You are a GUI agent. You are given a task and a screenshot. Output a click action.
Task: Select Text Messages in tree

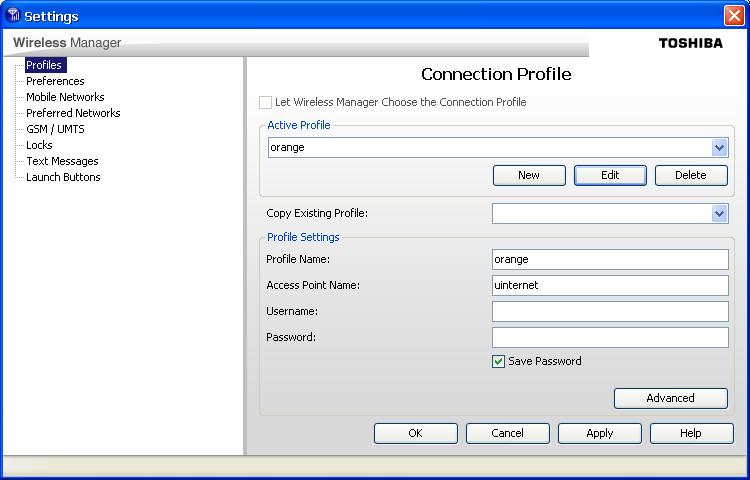(x=62, y=161)
